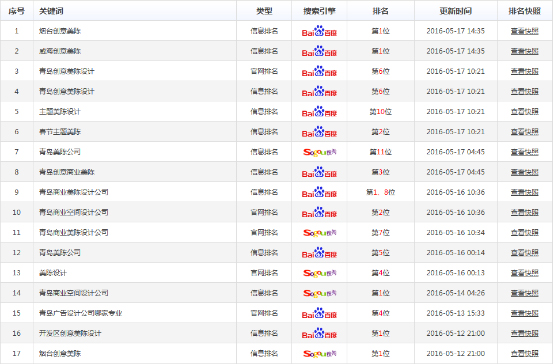Open 查看快照 link for row 11
This screenshot has width=554, height=364.
coord(525,233)
